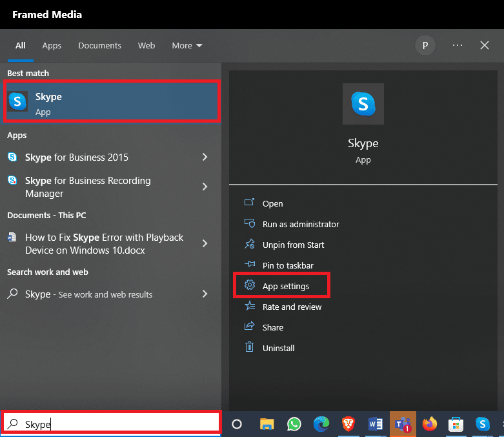Expand the docx document result arrow
This screenshot has width=504, height=437.
(x=205, y=243)
